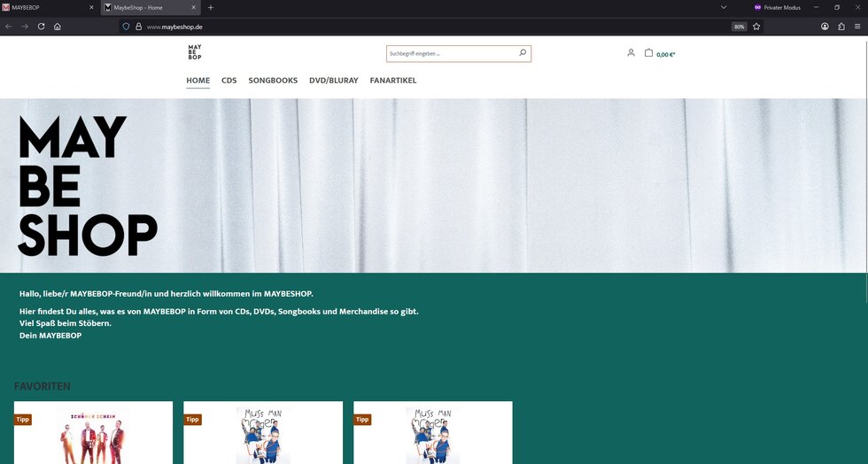Viewport: 868px width, 464px height.
Task: Open the CDS category
Action: click(229, 81)
